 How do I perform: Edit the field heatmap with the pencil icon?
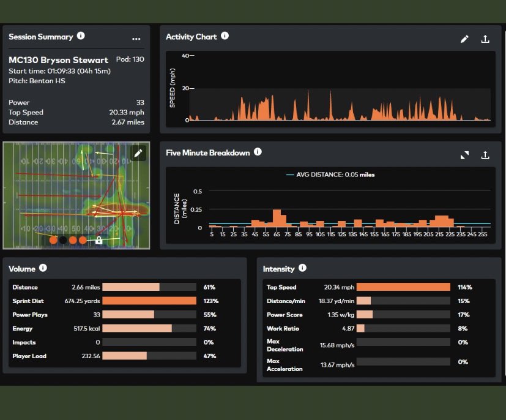[x=139, y=153]
